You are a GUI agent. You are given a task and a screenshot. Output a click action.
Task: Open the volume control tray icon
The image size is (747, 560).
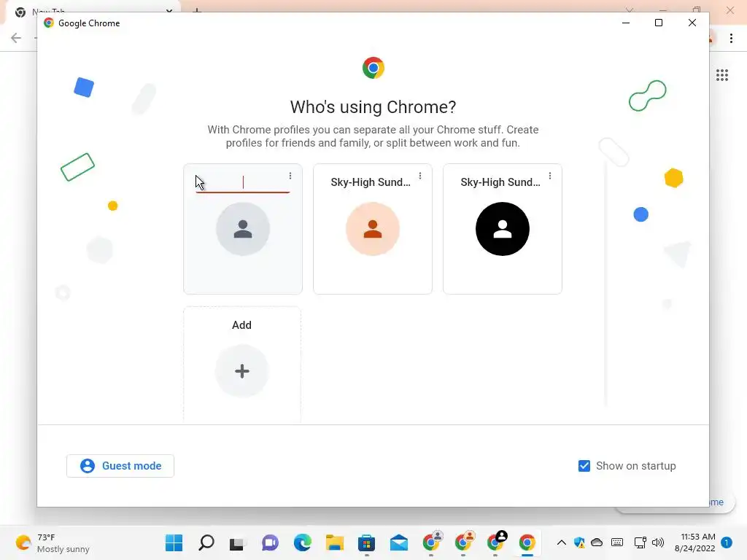pyautogui.click(x=658, y=542)
